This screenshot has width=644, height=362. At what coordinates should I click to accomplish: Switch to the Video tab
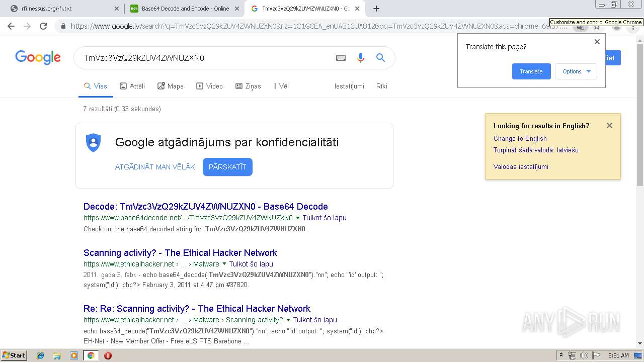click(x=209, y=86)
